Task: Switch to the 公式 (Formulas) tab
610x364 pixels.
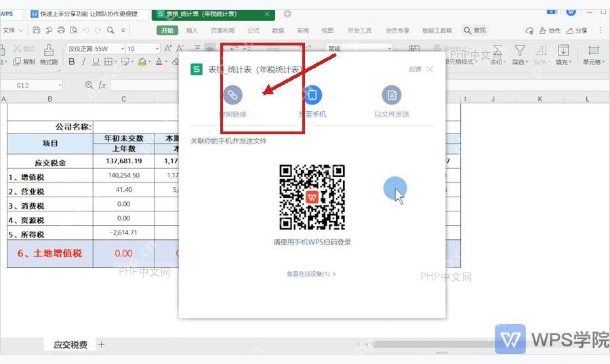Action: 253,31
